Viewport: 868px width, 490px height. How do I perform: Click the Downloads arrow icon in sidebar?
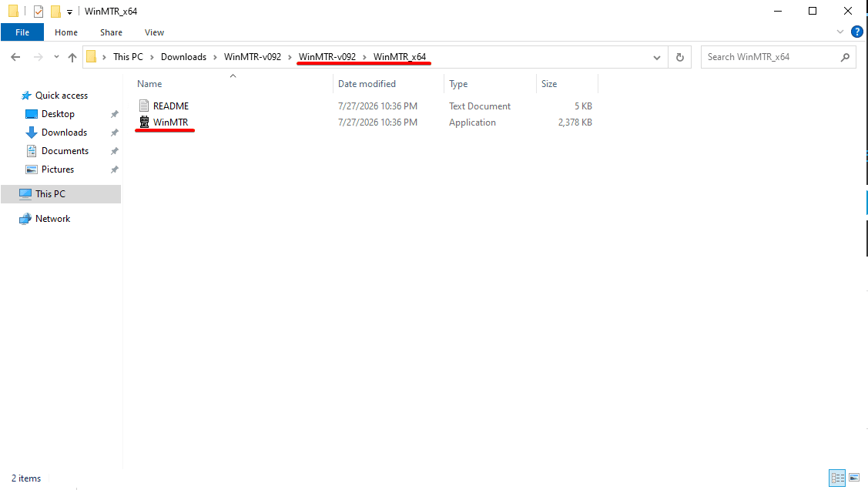click(32, 133)
